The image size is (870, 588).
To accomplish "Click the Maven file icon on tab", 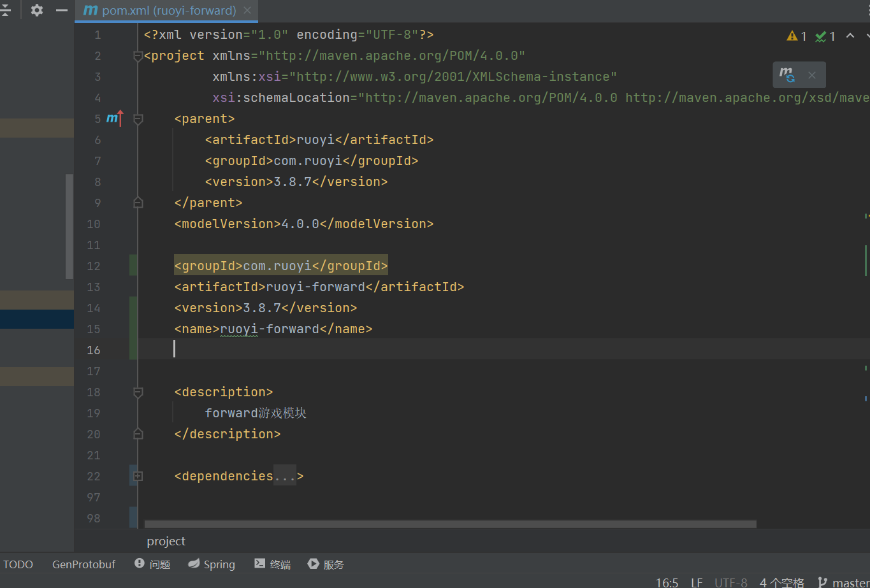I will point(91,11).
